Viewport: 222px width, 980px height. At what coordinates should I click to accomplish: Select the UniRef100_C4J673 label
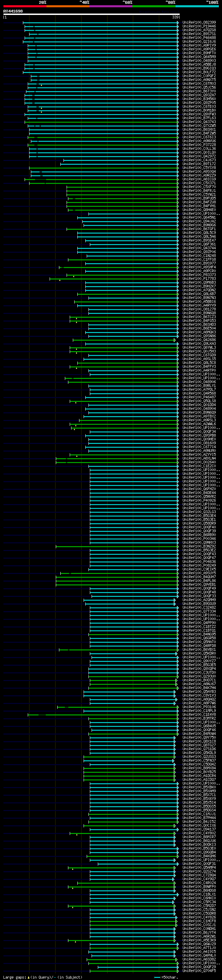pyautogui.click(x=199, y=160)
